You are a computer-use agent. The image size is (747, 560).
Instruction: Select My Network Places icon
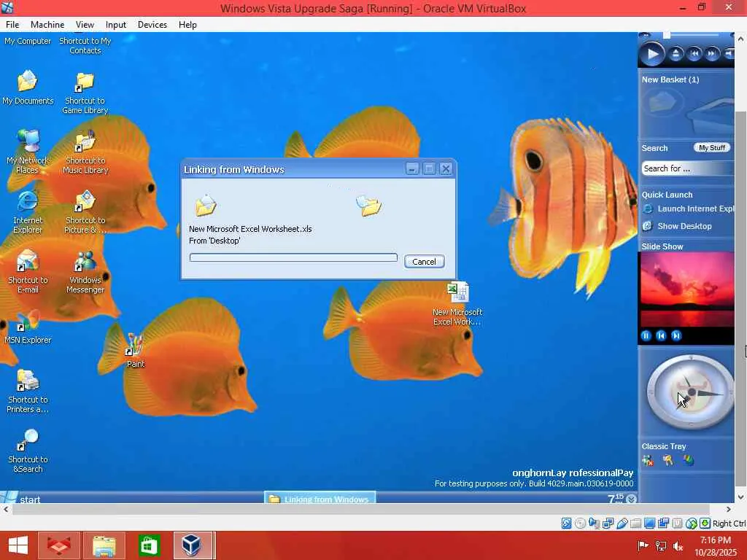[28, 152]
